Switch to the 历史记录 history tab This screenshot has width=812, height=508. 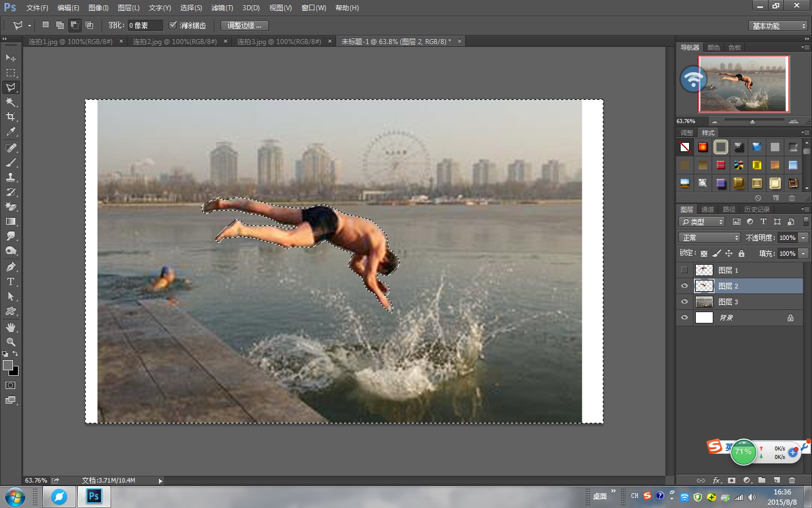coord(757,209)
